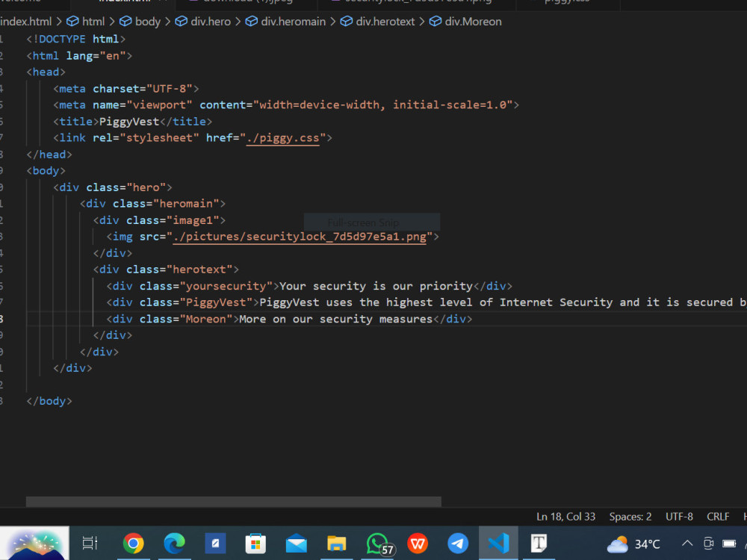Image resolution: width=747 pixels, height=560 pixels.
Task: Follow the securitylock_7d5d97e5a1.png image path
Action: [x=300, y=237]
